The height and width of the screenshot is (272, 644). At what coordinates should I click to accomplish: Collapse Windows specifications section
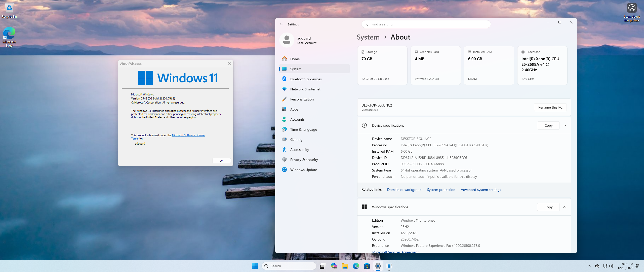point(565,207)
